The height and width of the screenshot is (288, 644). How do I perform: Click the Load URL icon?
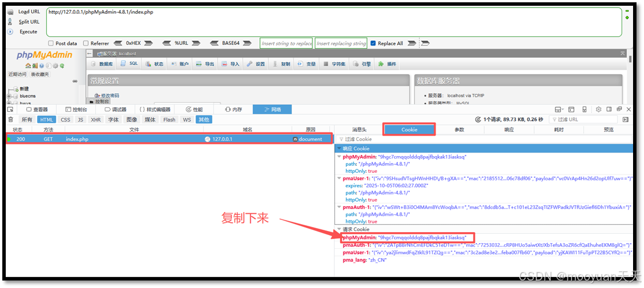(x=10, y=12)
